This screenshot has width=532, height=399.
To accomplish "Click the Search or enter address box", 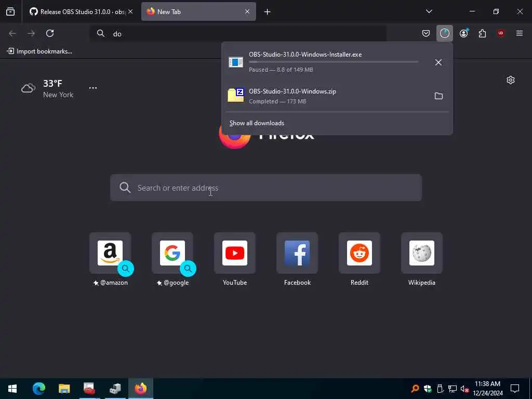I will point(266,188).
